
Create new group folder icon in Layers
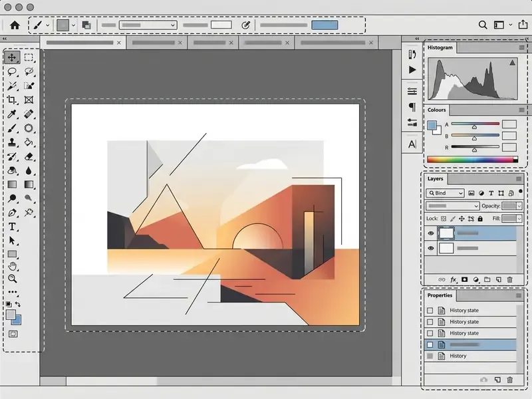click(x=487, y=279)
